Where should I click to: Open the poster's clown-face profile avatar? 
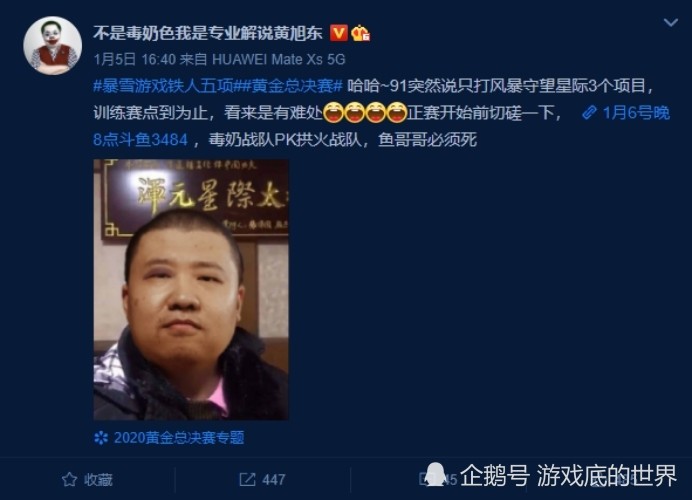click(53, 45)
